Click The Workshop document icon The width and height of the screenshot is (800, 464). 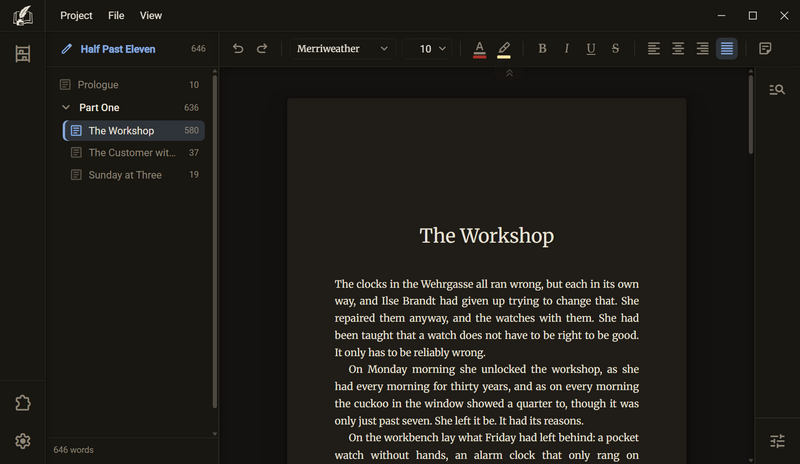pyautogui.click(x=76, y=131)
